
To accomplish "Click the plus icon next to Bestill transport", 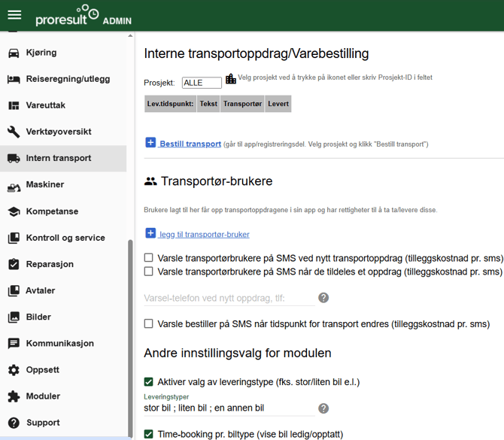I will click(x=150, y=143).
